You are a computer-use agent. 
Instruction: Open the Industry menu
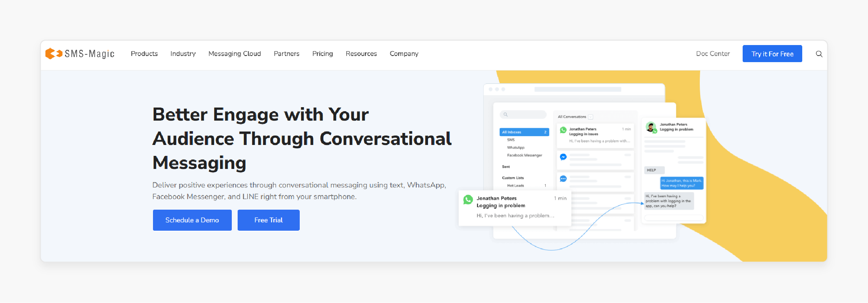pos(183,54)
